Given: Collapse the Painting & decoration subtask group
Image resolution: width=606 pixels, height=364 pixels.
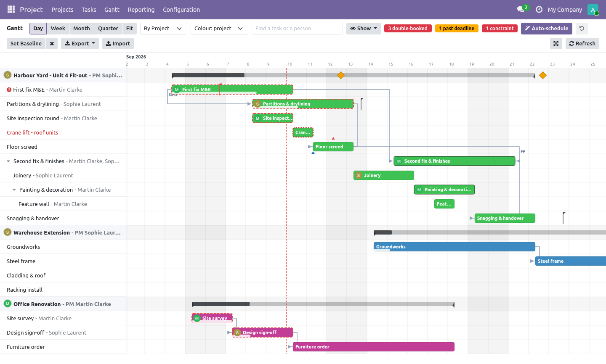Looking at the screenshot, I should coord(14,190).
